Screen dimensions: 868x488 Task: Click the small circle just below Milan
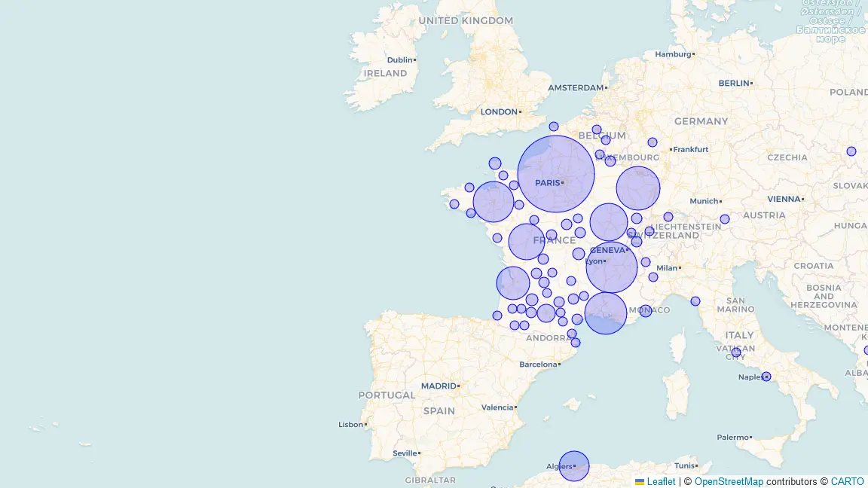pyautogui.click(x=653, y=277)
